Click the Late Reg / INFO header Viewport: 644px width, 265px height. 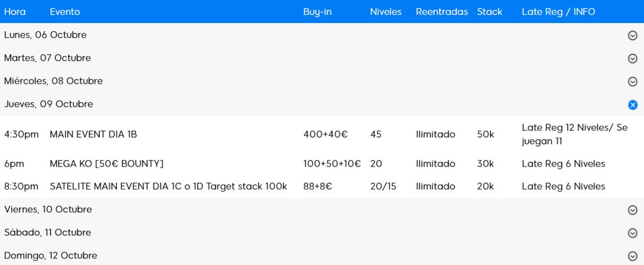click(558, 12)
